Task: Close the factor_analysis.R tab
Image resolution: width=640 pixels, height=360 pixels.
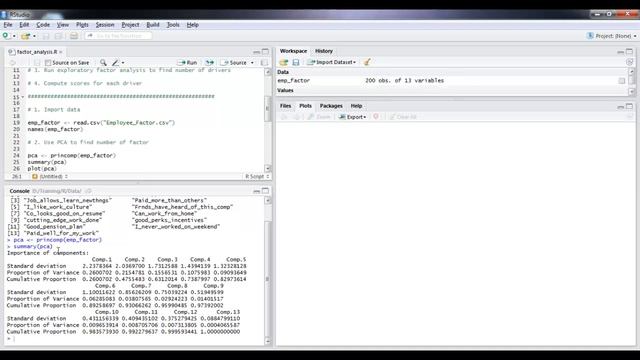Action: pyautogui.click(x=61, y=52)
